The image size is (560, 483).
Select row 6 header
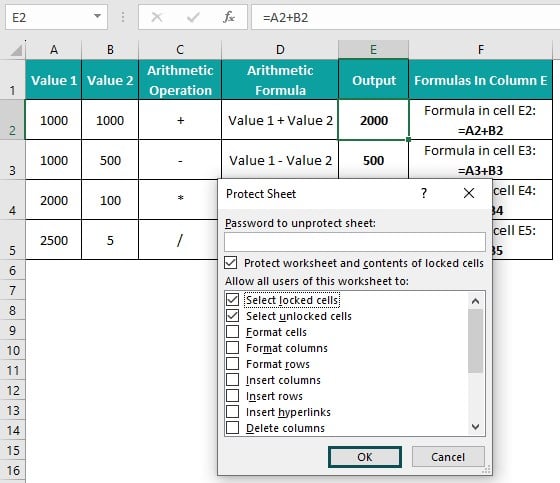(x=12, y=270)
